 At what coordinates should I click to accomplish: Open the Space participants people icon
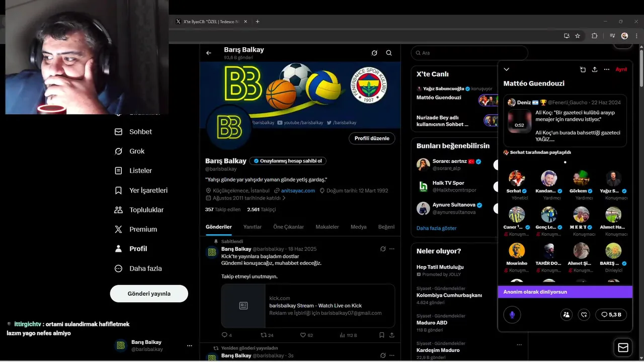567,315
